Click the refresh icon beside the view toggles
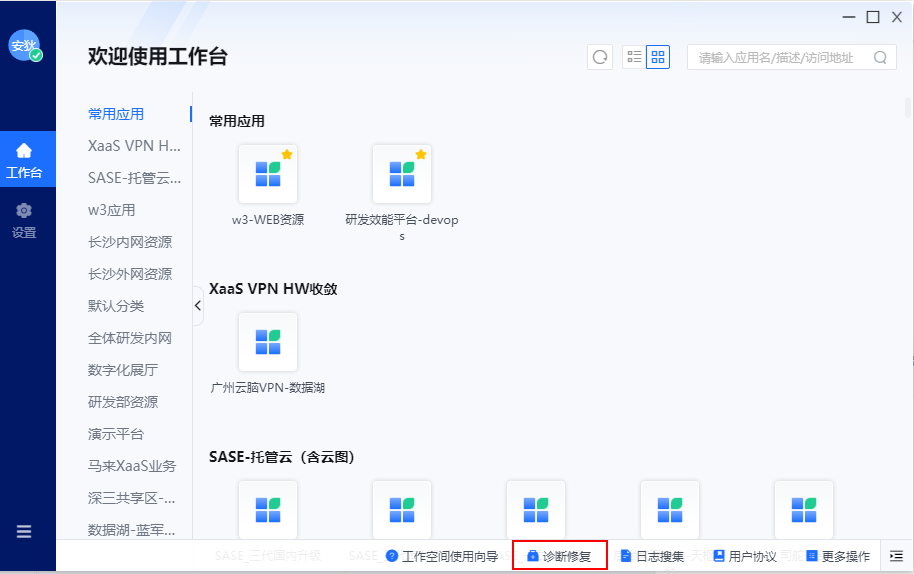This screenshot has width=914, height=574. pyautogui.click(x=600, y=57)
